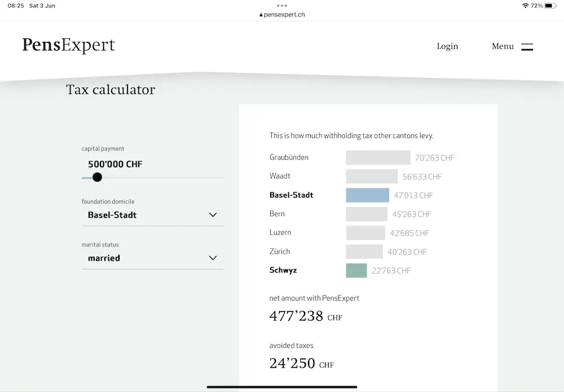564x392 pixels.
Task: Click the capital payment slider track
Action: pyautogui.click(x=152, y=178)
